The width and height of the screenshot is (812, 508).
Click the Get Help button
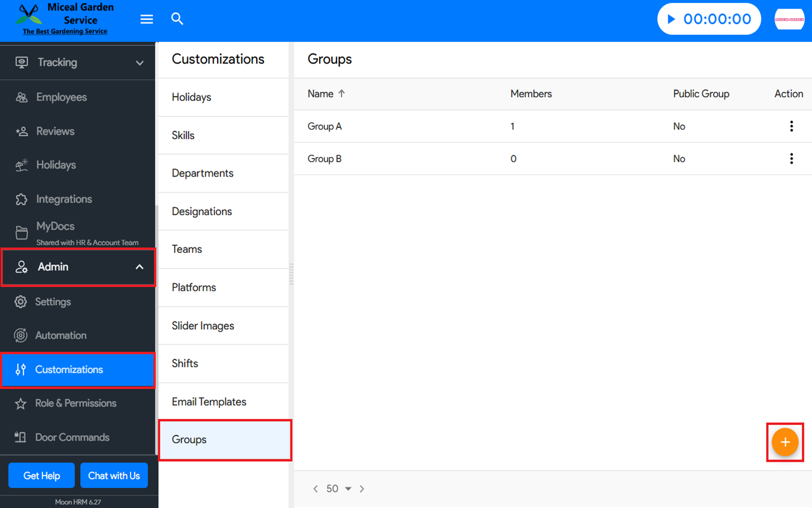click(42, 476)
